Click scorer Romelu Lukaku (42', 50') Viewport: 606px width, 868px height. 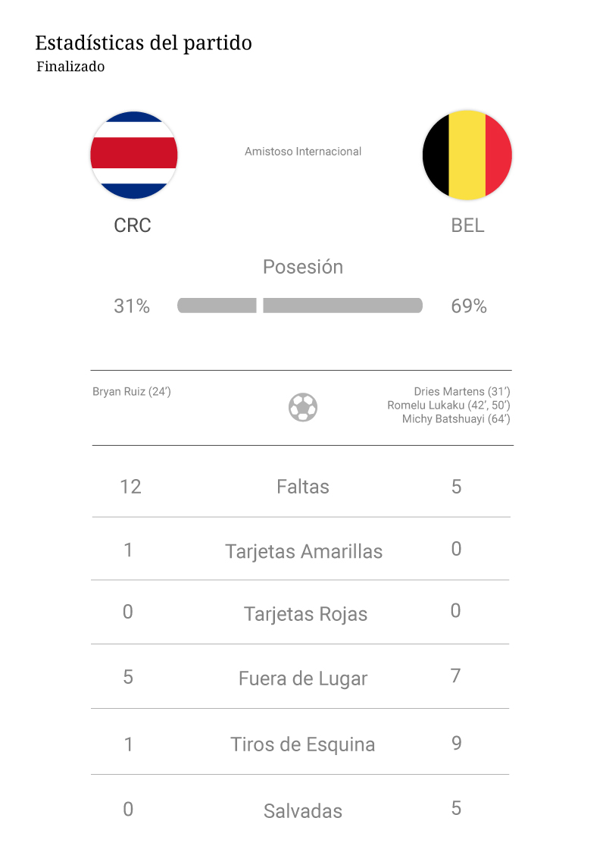coord(448,406)
